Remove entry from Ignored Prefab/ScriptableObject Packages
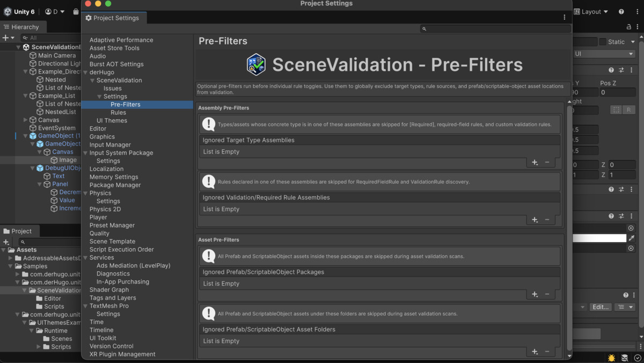 click(x=547, y=294)
